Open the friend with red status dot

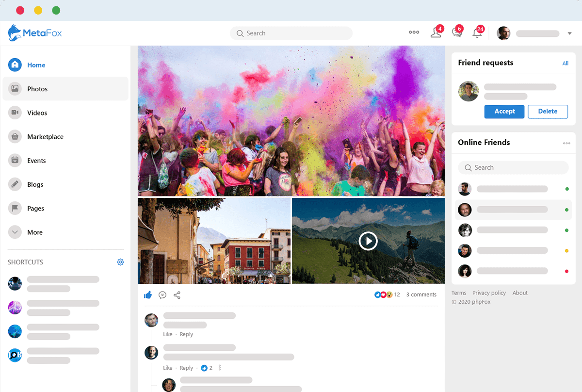(514, 271)
